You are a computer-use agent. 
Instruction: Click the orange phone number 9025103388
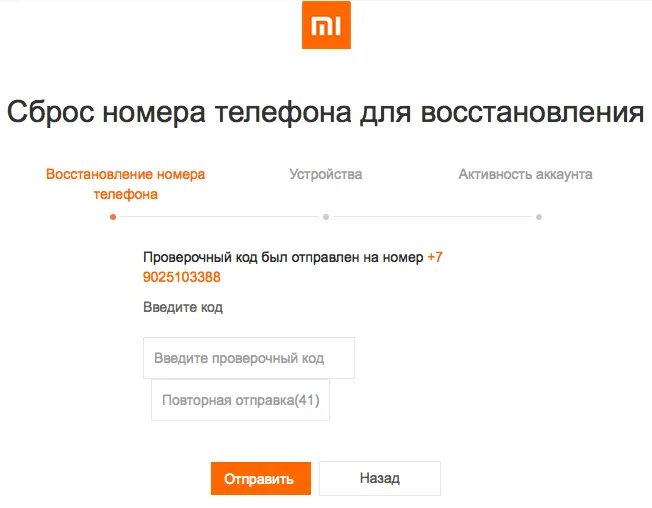tap(182, 277)
